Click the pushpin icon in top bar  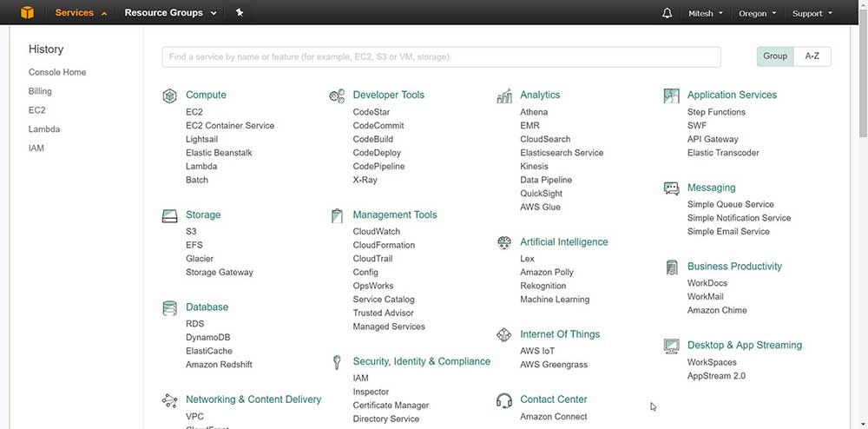(240, 13)
